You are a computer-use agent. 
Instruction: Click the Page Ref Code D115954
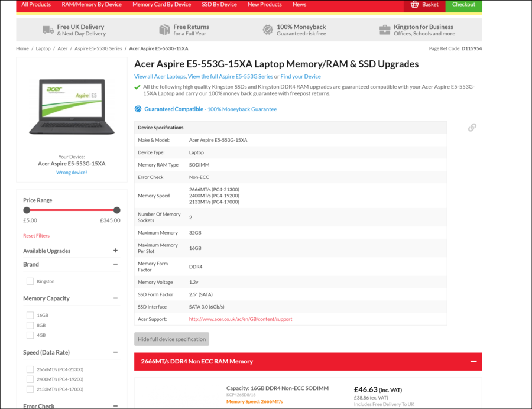click(x=455, y=48)
